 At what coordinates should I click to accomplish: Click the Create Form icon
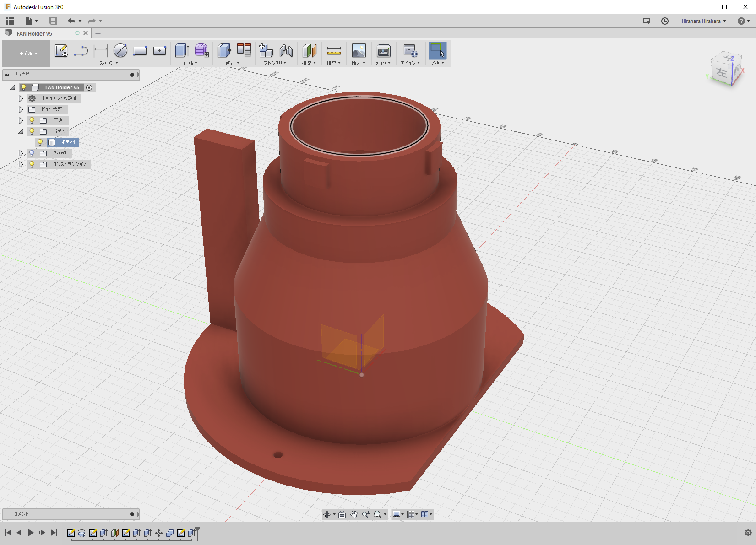201,51
